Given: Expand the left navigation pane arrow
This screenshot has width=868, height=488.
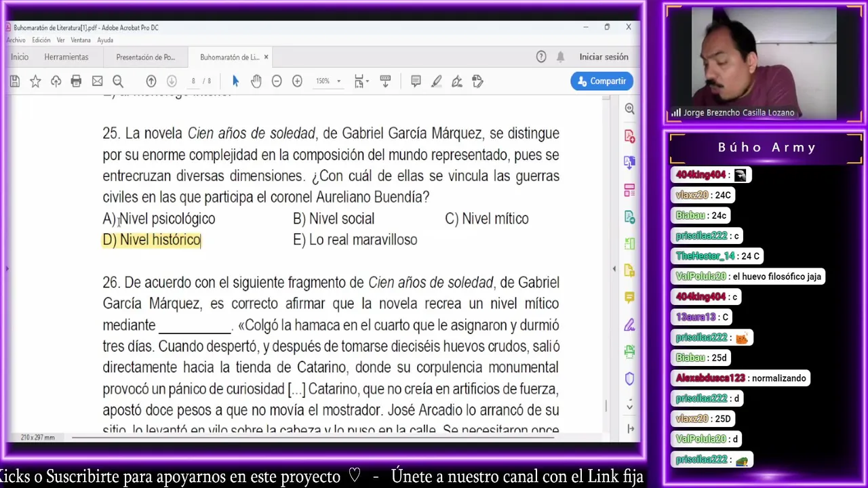Looking at the screenshot, I should (7, 269).
